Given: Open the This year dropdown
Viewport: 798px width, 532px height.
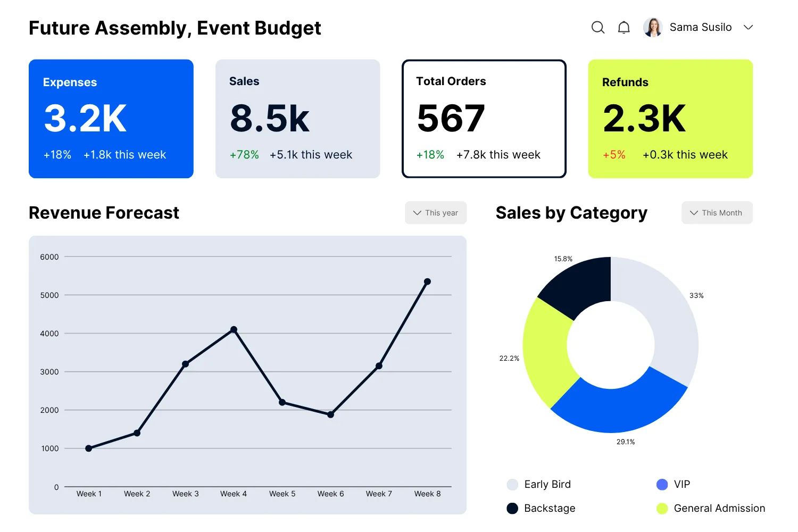Looking at the screenshot, I should click(435, 213).
